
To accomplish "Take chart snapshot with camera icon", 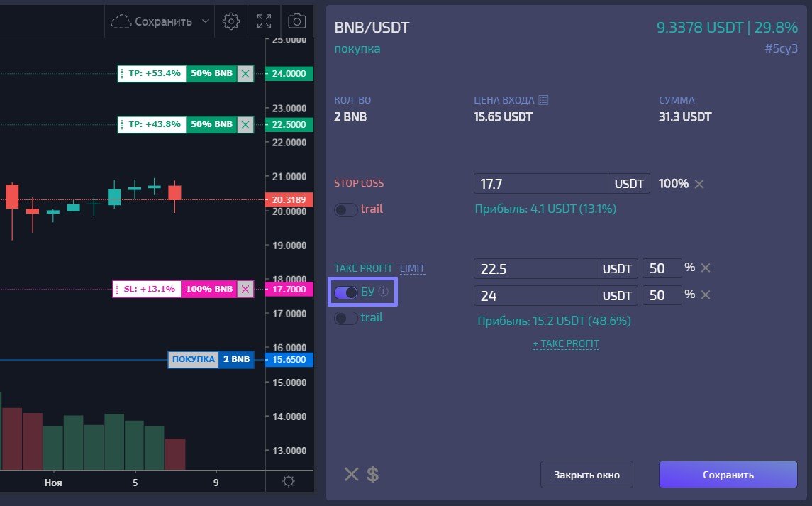I will coord(296,21).
